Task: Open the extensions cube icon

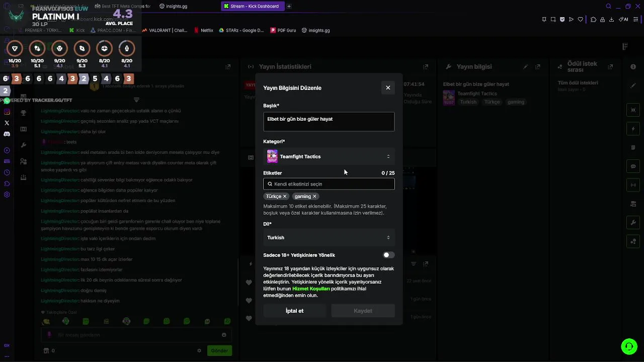Action: click(x=593, y=20)
